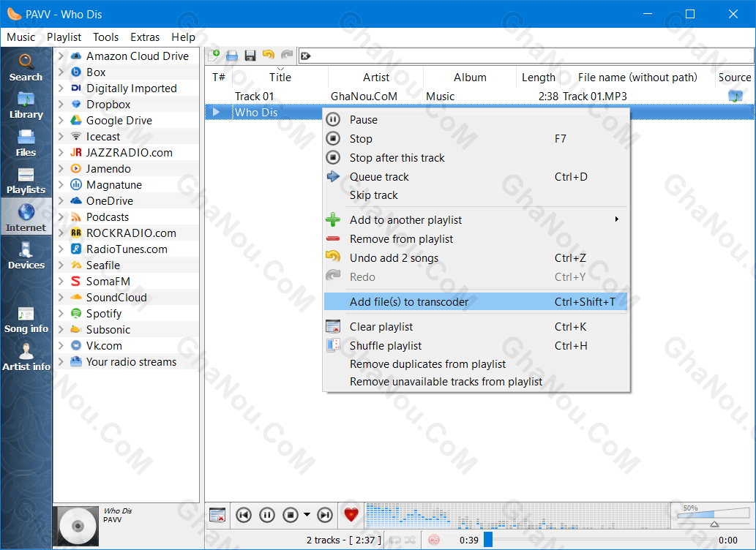The width and height of the screenshot is (756, 550).
Task: Click the love heart icon
Action: click(x=352, y=515)
